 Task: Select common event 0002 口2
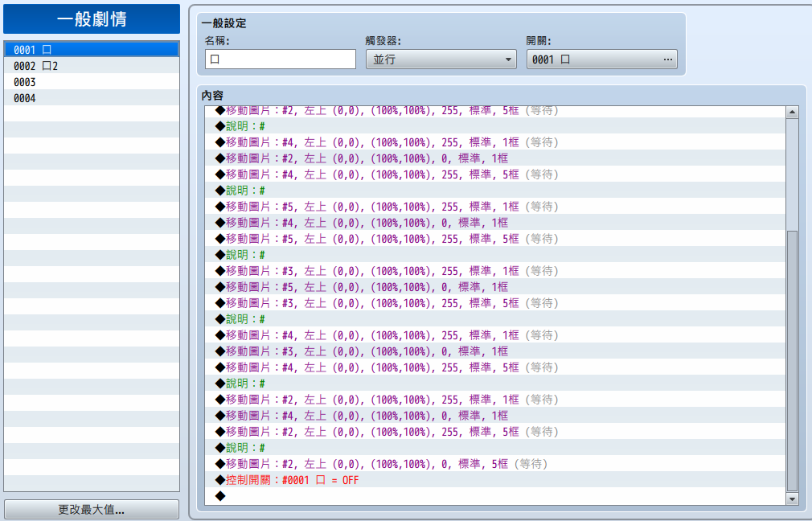92,66
